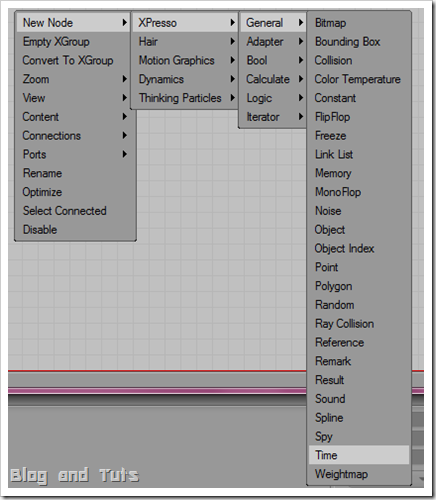436x500 pixels.
Task: Choose the FlipFlop node
Action: (359, 117)
